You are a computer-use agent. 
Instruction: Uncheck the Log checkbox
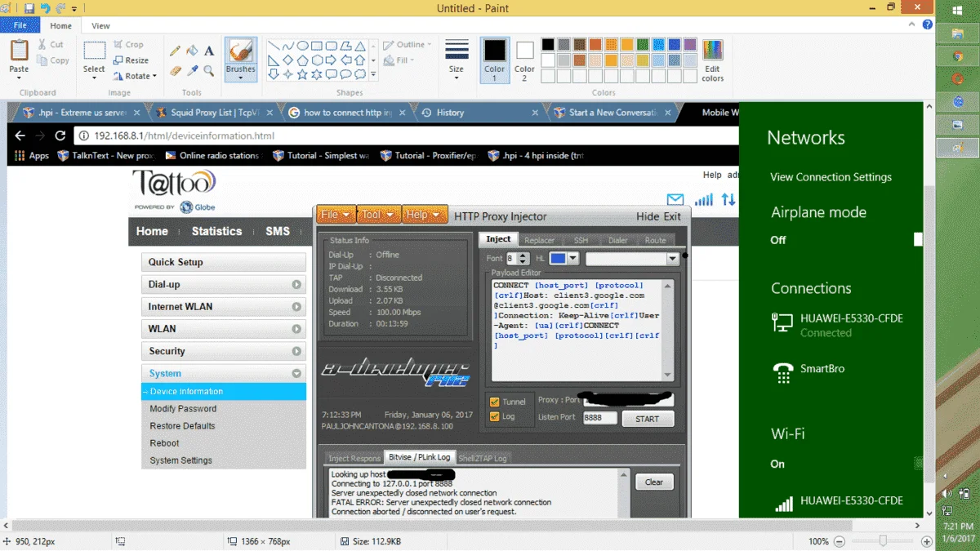click(x=494, y=416)
